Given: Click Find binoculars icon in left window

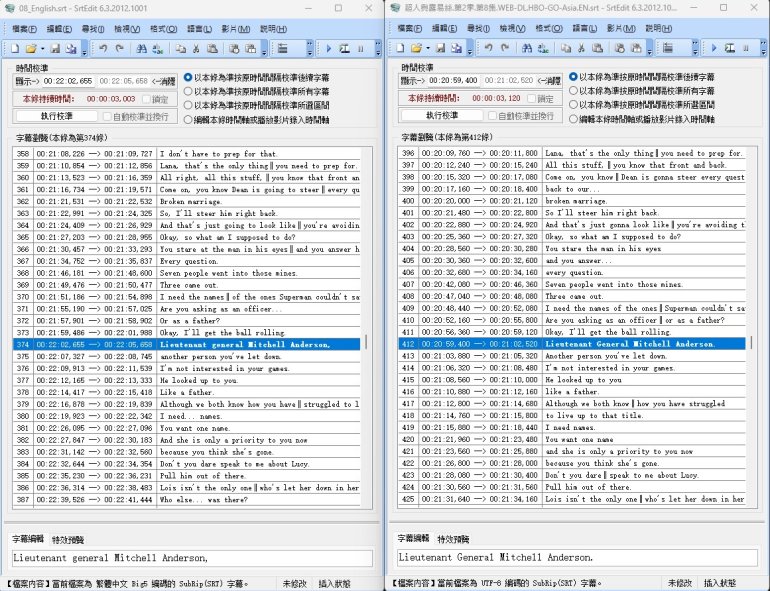Looking at the screenshot, I should pos(141,49).
